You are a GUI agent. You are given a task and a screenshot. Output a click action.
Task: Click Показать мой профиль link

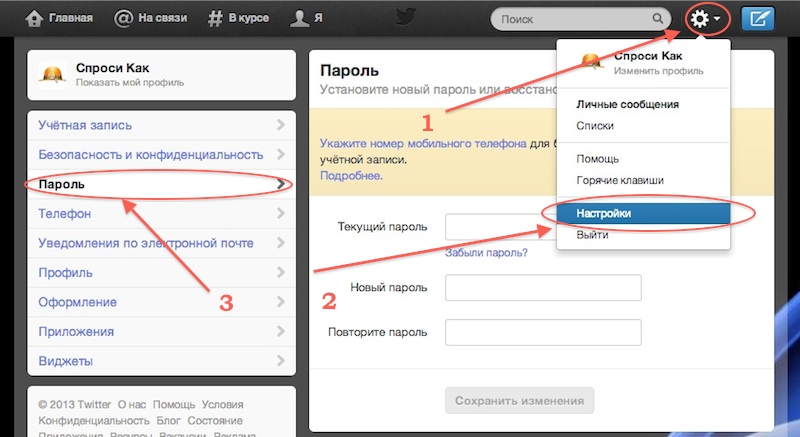coord(130,83)
